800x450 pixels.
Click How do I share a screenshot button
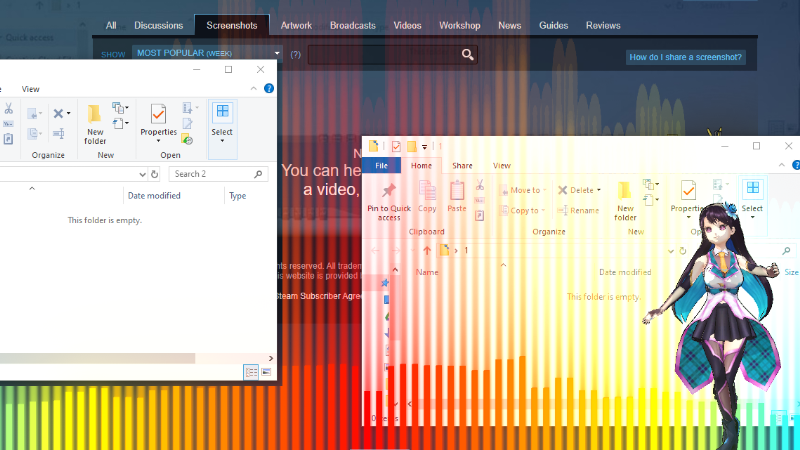pyautogui.click(x=685, y=57)
